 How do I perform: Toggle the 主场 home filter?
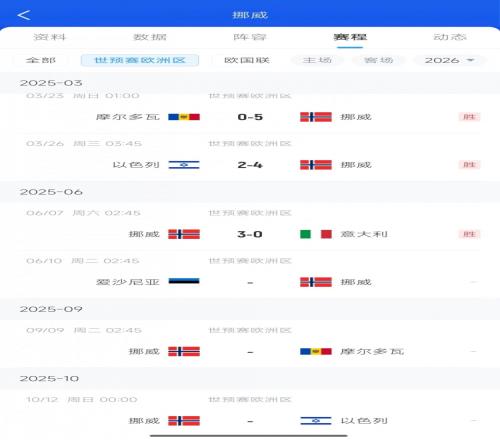pos(317,60)
